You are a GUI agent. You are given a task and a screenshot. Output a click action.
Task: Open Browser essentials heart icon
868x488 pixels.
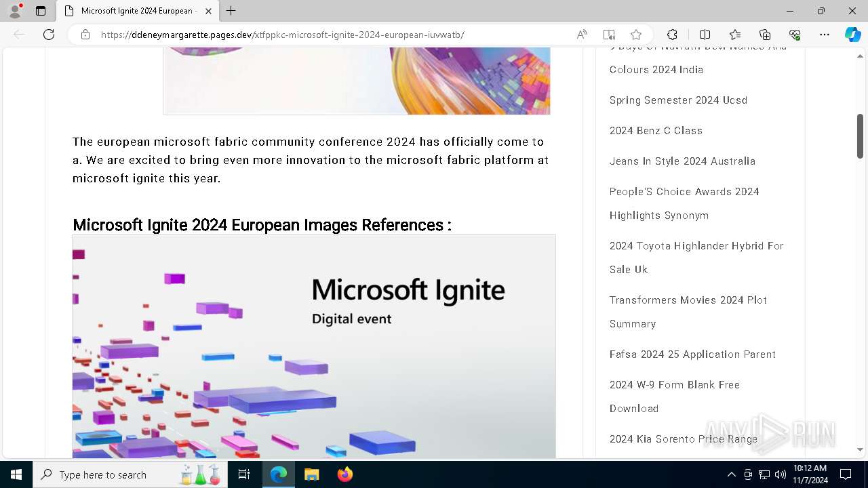click(795, 35)
